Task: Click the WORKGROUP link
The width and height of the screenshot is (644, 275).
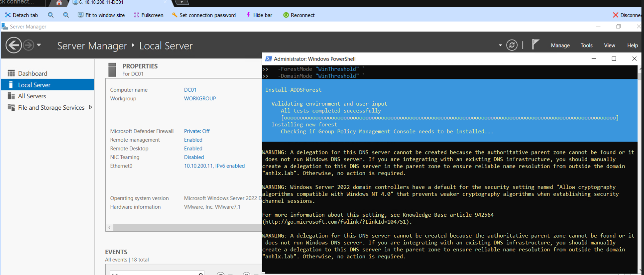Action: [x=200, y=99]
